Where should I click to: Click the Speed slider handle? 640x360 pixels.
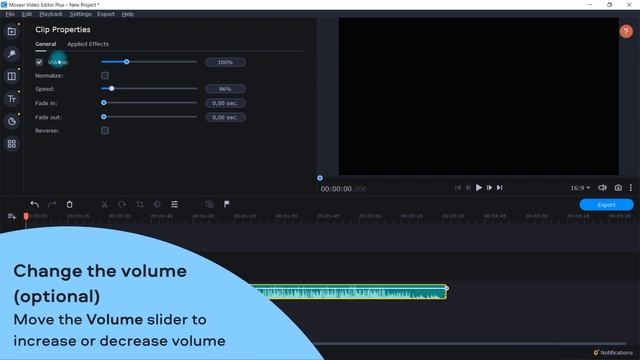[111, 89]
